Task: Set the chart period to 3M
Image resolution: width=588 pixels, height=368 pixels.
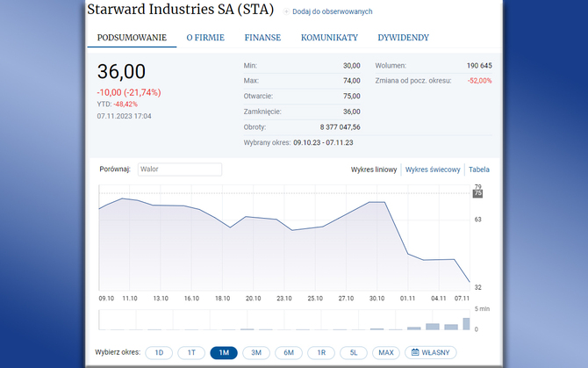Action: [x=256, y=352]
